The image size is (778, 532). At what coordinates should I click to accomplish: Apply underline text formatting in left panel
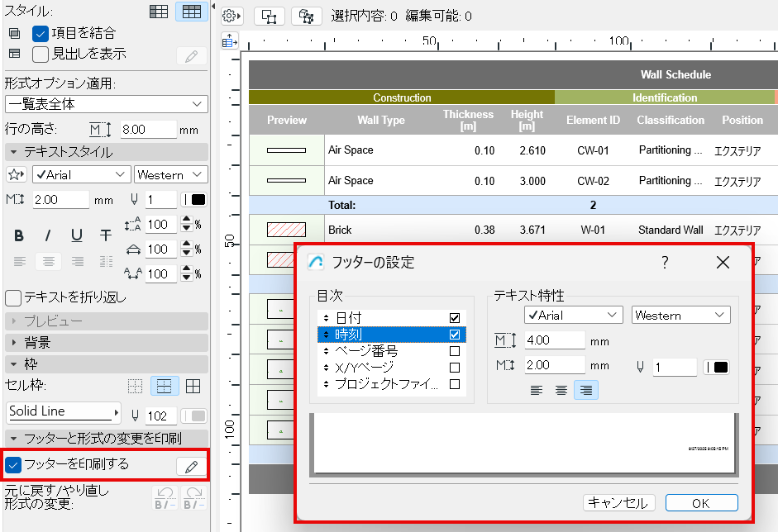point(76,235)
